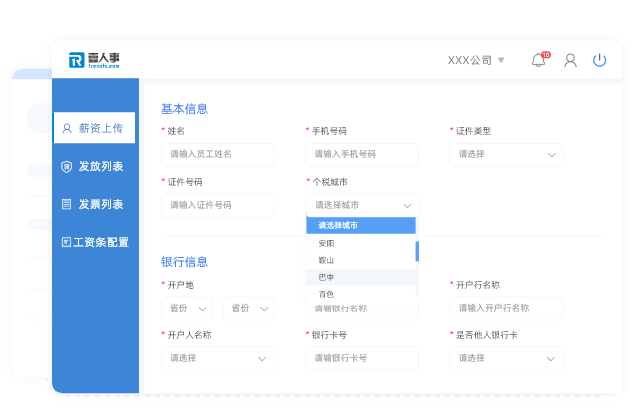Viewport: 634px width, 415px height.
Task: Click the power logout icon
Action: (x=599, y=60)
